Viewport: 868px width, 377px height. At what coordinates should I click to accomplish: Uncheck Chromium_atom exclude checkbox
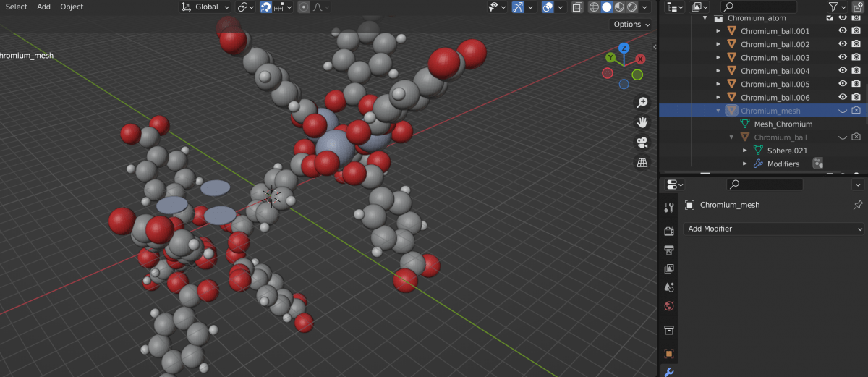click(x=830, y=18)
